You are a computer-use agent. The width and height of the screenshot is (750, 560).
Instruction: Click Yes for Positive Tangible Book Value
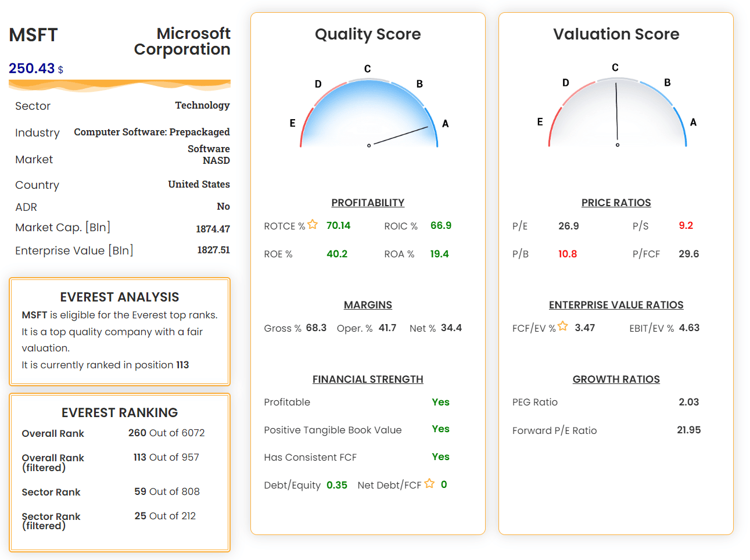pos(441,429)
